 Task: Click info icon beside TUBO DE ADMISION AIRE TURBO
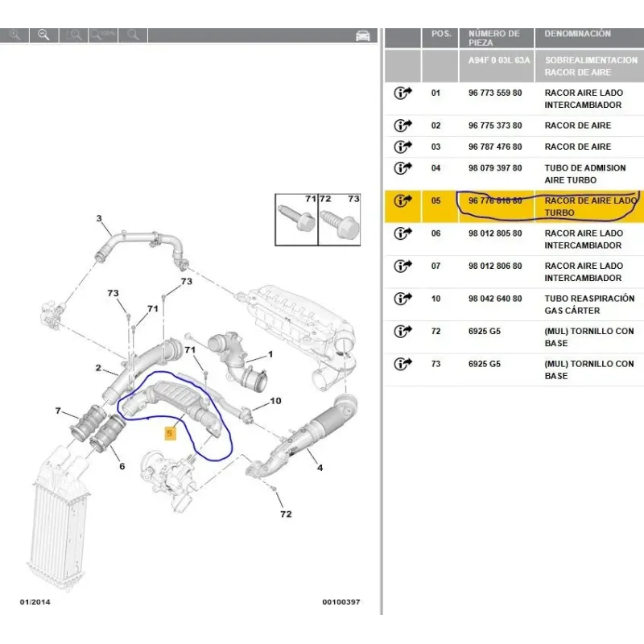click(x=402, y=168)
